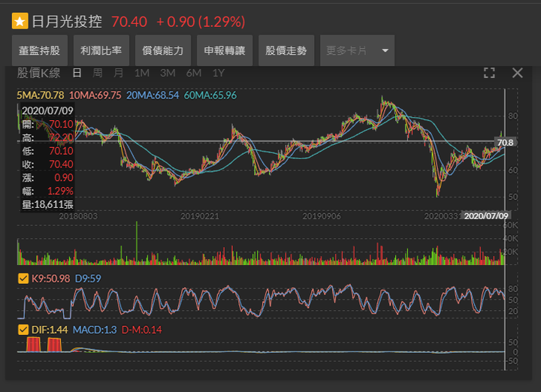Viewport: 541px width, 392px height.
Task: Click the 20190906 date label
Action: coord(322,216)
